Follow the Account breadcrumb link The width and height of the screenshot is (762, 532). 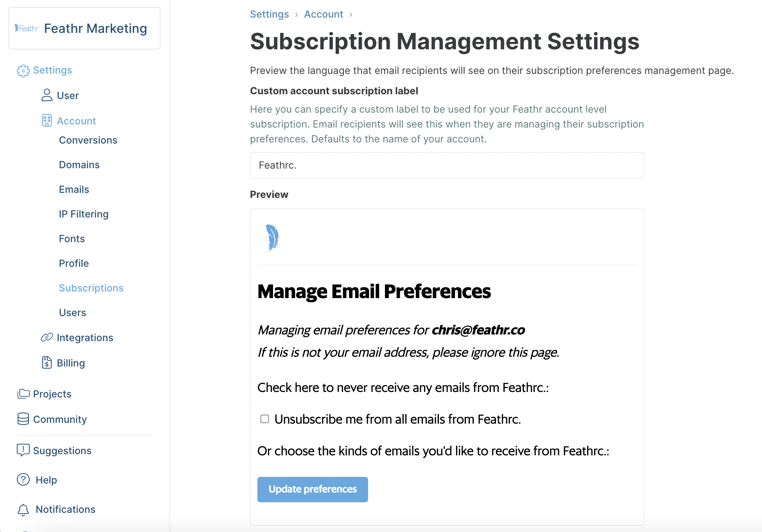click(323, 14)
